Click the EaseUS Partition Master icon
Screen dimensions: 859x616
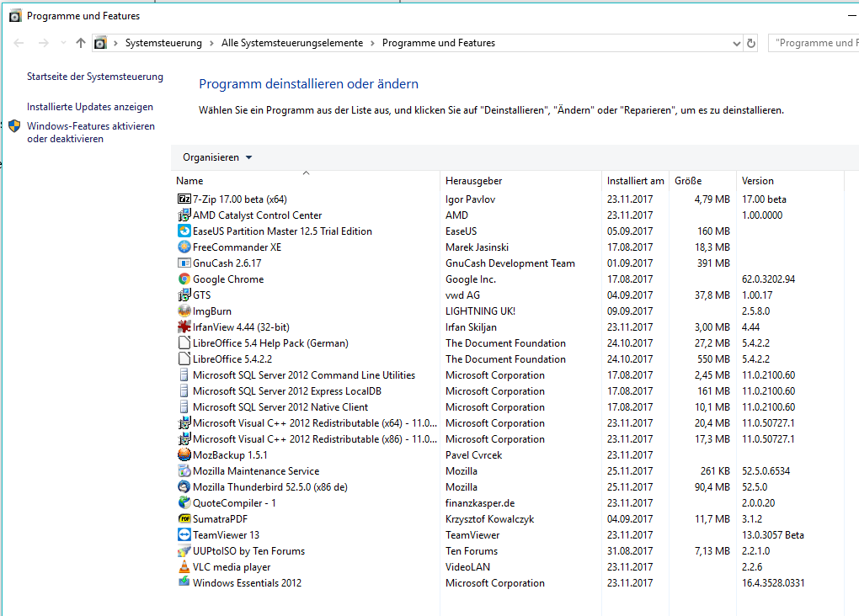[x=184, y=231]
